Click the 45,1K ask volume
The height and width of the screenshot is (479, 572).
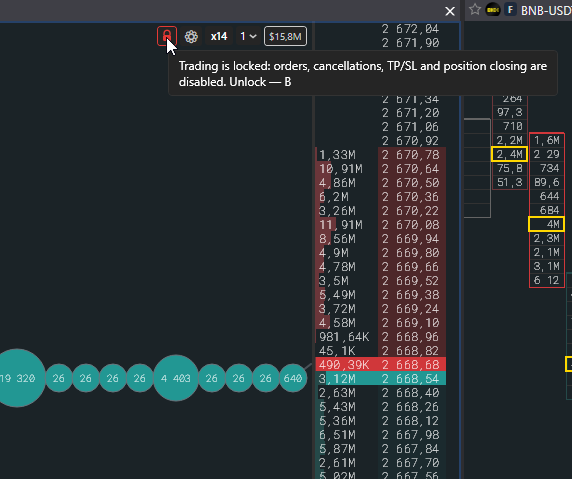click(x=337, y=351)
